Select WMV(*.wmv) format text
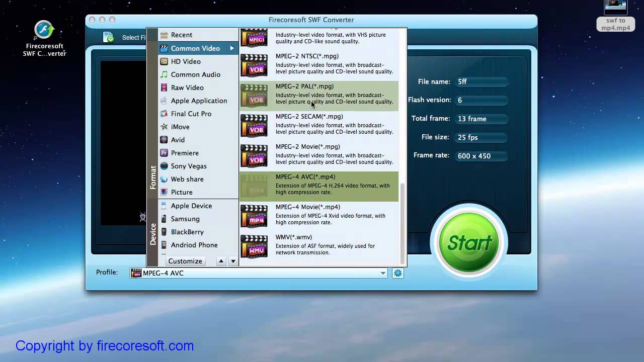This screenshot has width=644, height=362. point(294,237)
